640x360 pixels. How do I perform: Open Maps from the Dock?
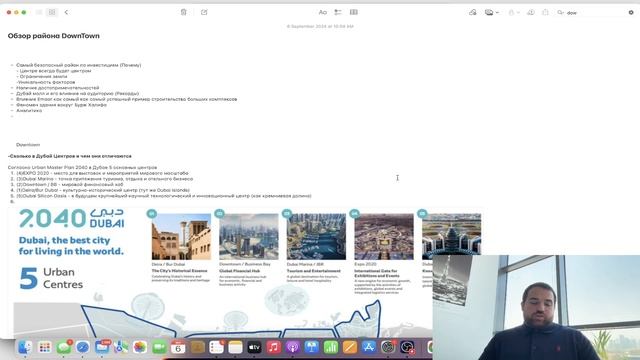point(121,347)
